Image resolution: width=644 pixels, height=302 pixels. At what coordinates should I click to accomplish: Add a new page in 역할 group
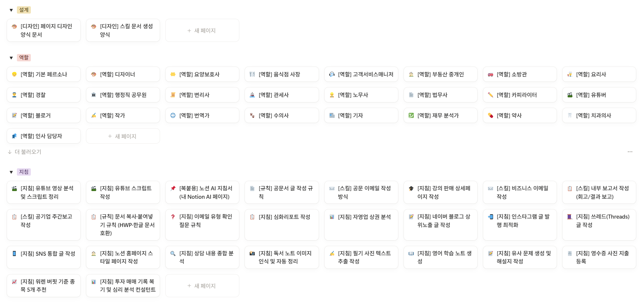coord(123,136)
